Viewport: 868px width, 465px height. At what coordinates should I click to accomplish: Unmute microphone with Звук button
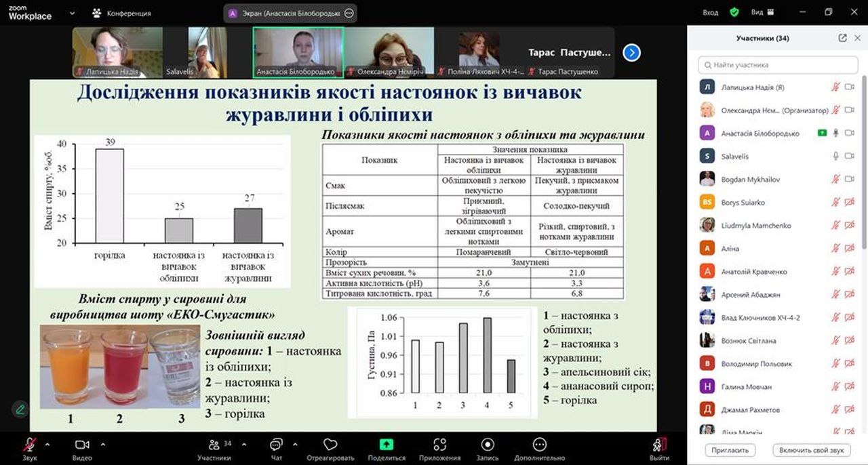tap(29, 449)
